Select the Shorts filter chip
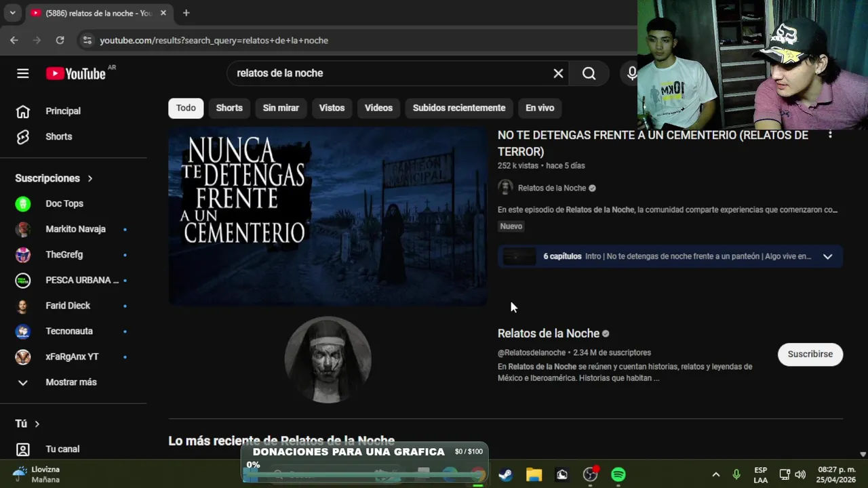 click(229, 108)
